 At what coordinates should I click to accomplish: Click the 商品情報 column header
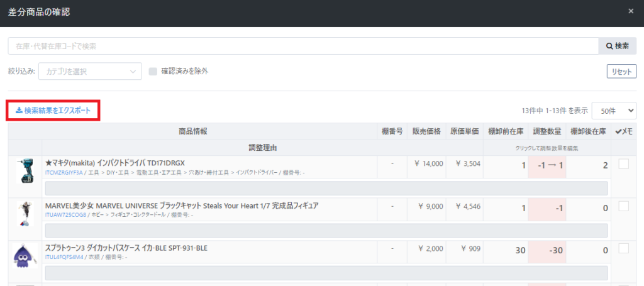coord(192,131)
